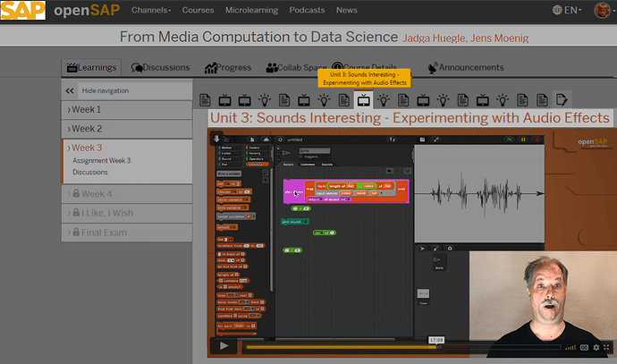Go to Courses in the top navigation

[198, 10]
